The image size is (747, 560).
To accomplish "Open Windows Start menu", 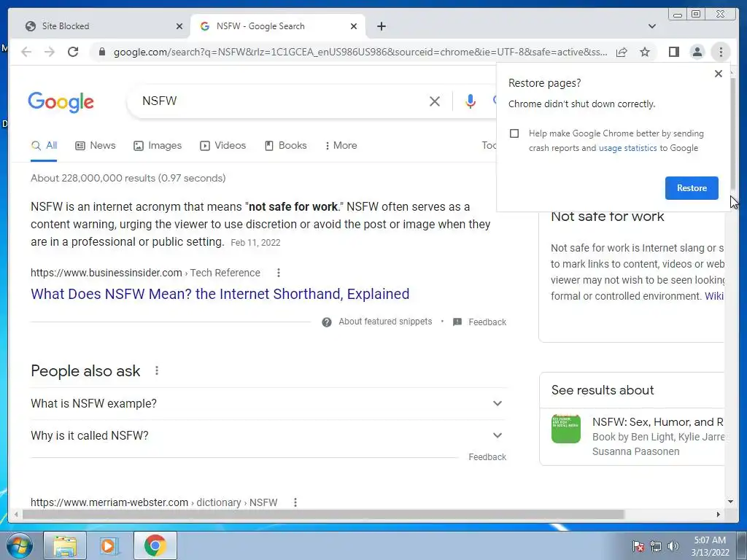I will pos(20,545).
